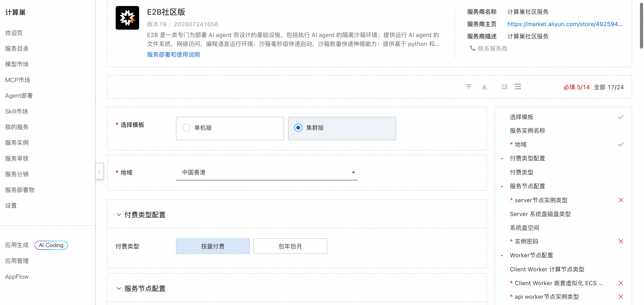Collapse Worker节点配置 node in outline tree

502,256
